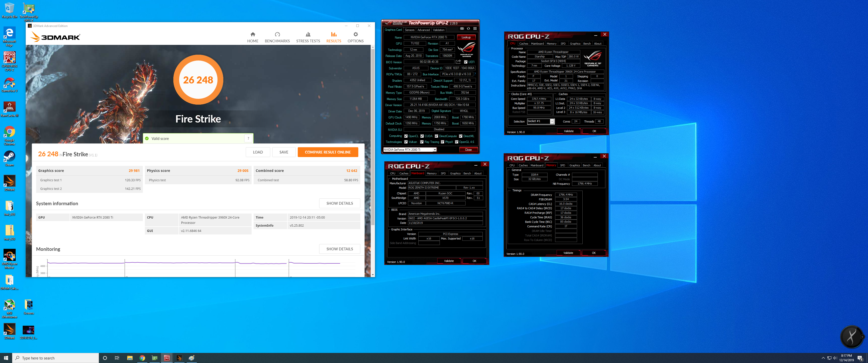Viewport: 868px width, 363px height.
Task: Toggle the DirectCompute checkbox
Action: coord(436,136)
